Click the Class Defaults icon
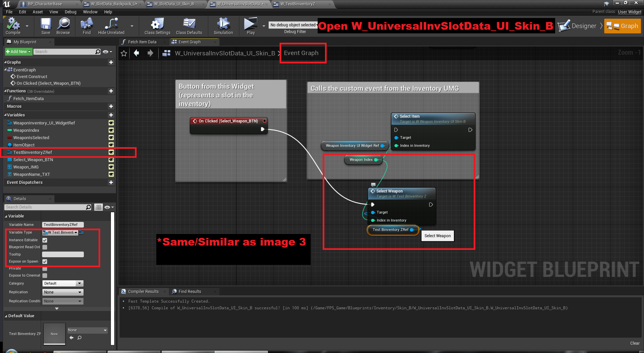 coord(189,26)
